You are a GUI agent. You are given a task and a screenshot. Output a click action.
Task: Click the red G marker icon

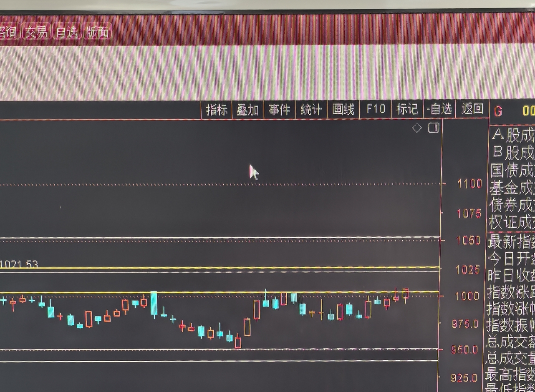(x=498, y=111)
